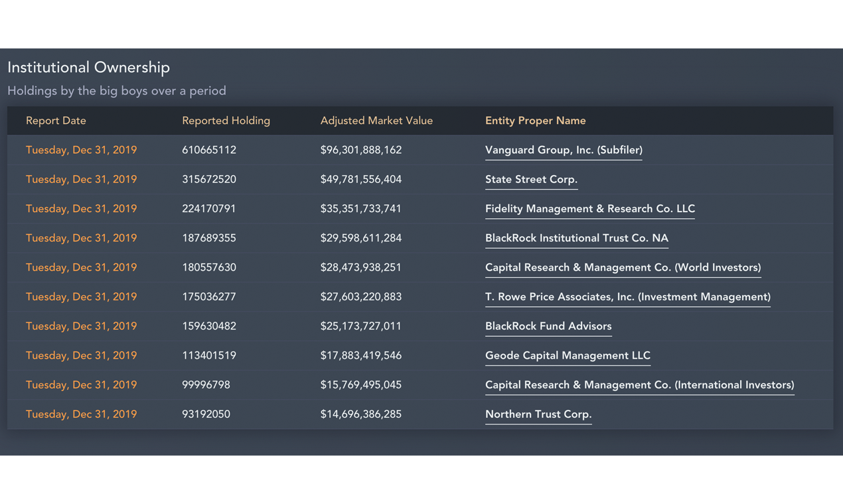The image size is (843, 504).
Task: Click the Reported Holding column header
Action: 226,121
